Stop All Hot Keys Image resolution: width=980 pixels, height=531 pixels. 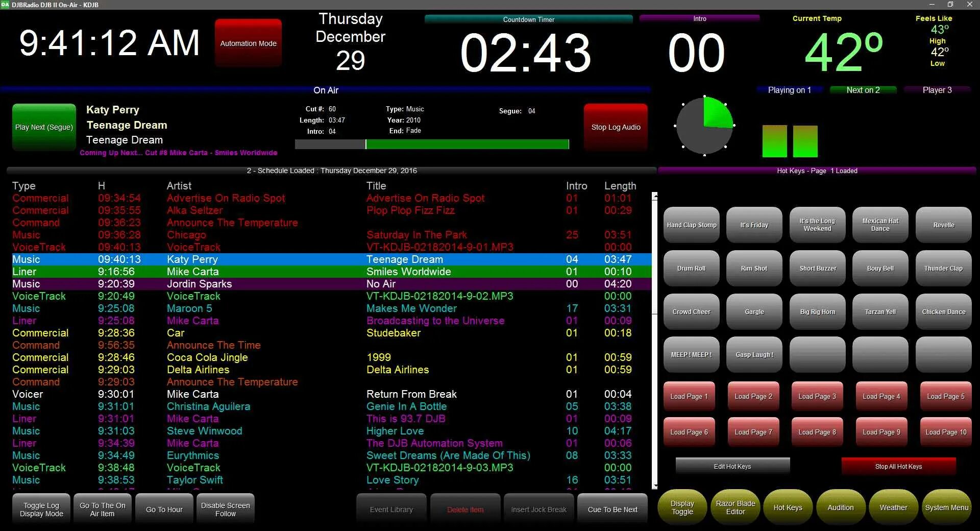pos(898,466)
